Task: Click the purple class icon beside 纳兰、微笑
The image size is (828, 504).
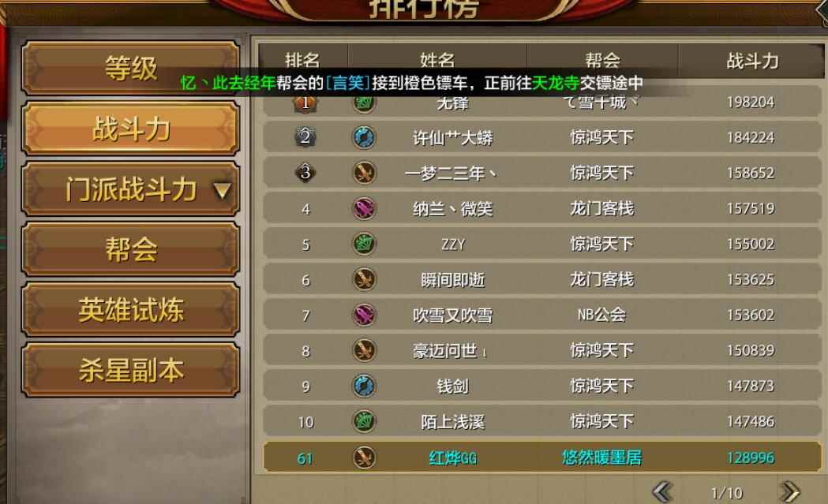Action: [x=364, y=208]
